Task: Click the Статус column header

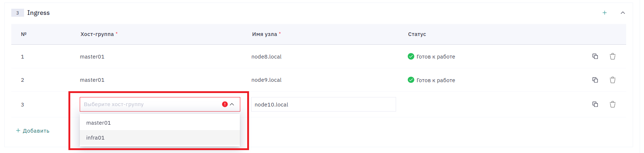Action: click(417, 34)
